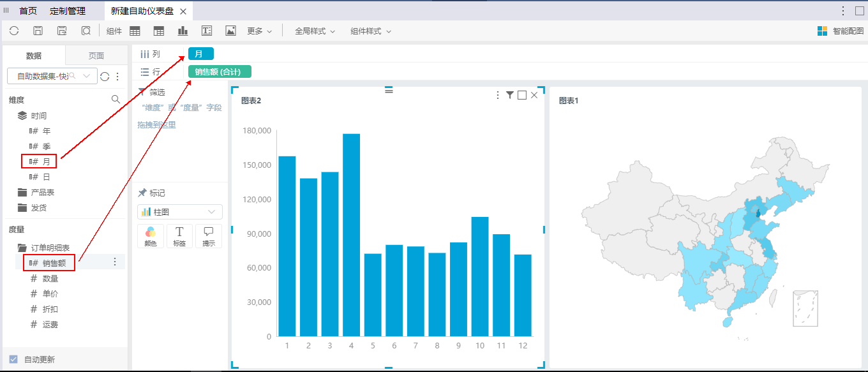
Task: Click the search icon beside 维度
Action: pyautogui.click(x=116, y=100)
